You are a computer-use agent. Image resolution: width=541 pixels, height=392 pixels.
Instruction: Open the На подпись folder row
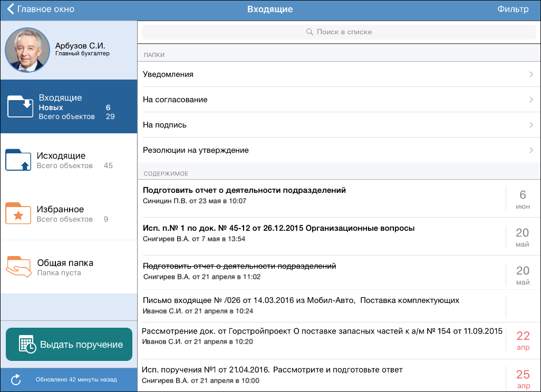tap(339, 125)
